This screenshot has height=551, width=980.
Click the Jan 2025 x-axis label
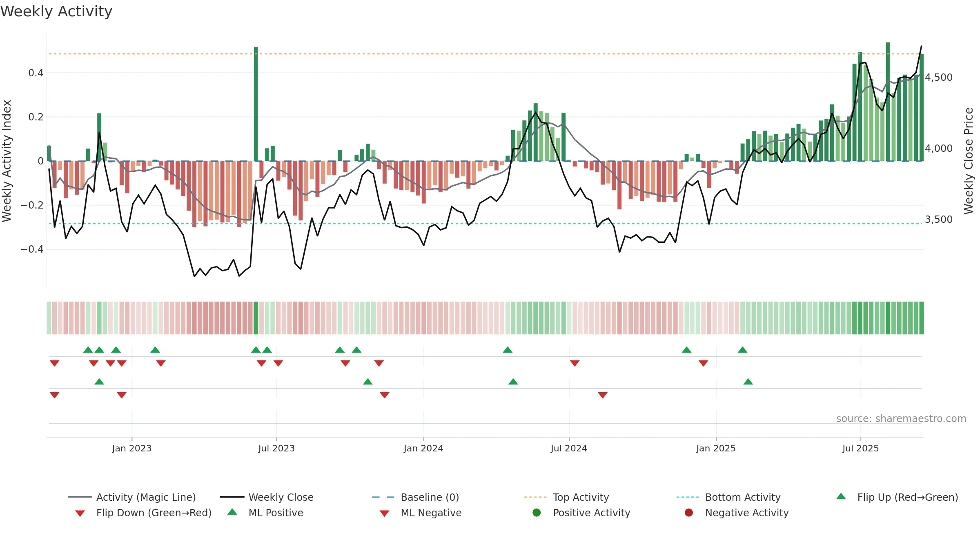coord(716,448)
